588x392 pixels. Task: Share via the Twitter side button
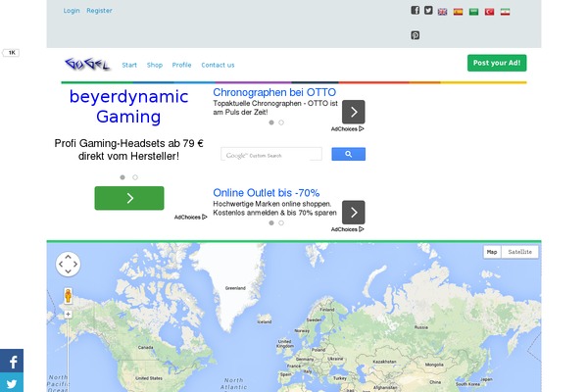(x=12, y=382)
